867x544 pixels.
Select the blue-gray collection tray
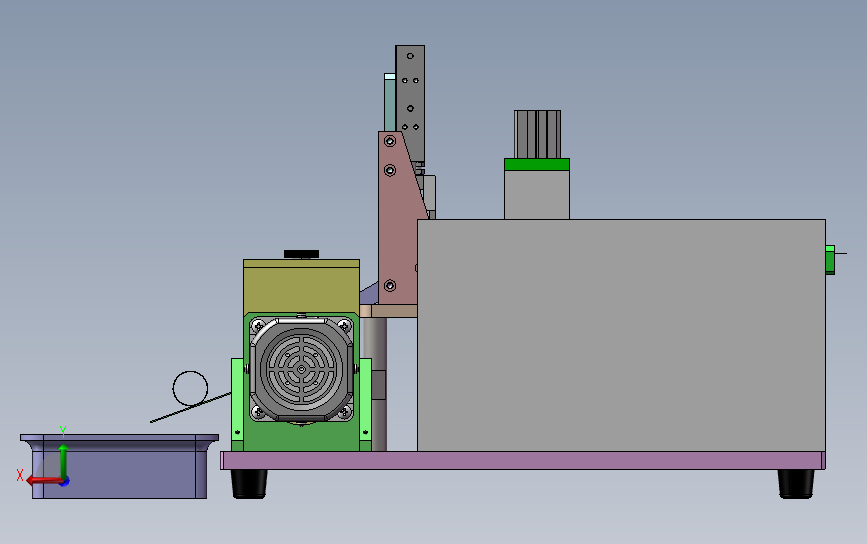pyautogui.click(x=119, y=466)
